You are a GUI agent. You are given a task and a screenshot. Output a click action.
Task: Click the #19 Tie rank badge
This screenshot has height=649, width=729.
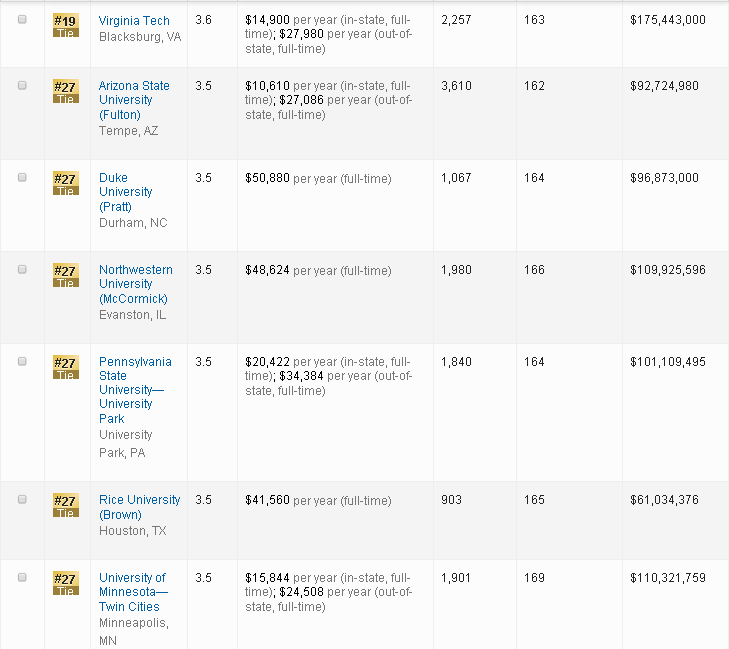[65, 26]
